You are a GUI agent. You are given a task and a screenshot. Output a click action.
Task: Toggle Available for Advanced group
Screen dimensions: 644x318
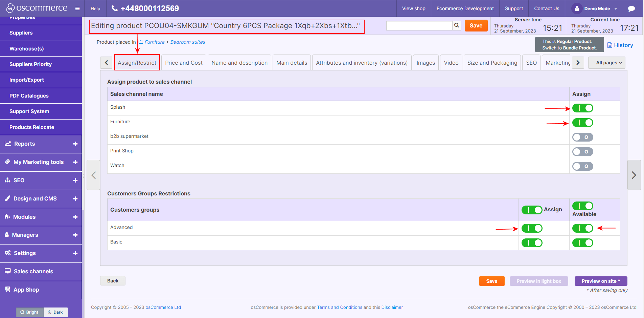pyautogui.click(x=583, y=228)
